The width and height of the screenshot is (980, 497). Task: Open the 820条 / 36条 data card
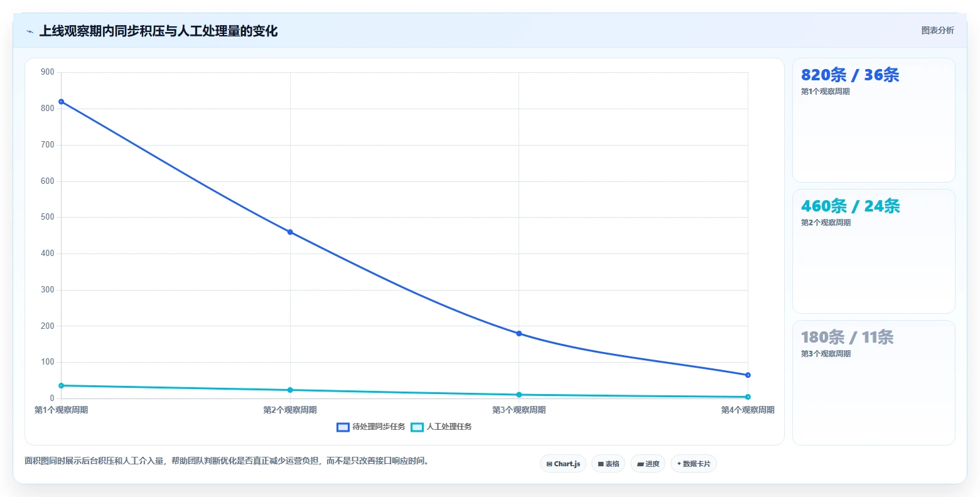[873, 120]
